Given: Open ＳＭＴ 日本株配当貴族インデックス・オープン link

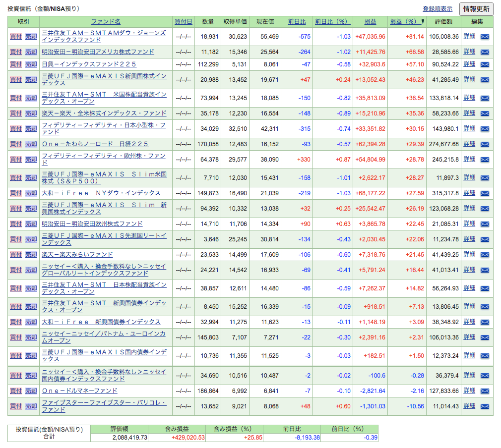Looking at the screenshot, I should tap(104, 288).
